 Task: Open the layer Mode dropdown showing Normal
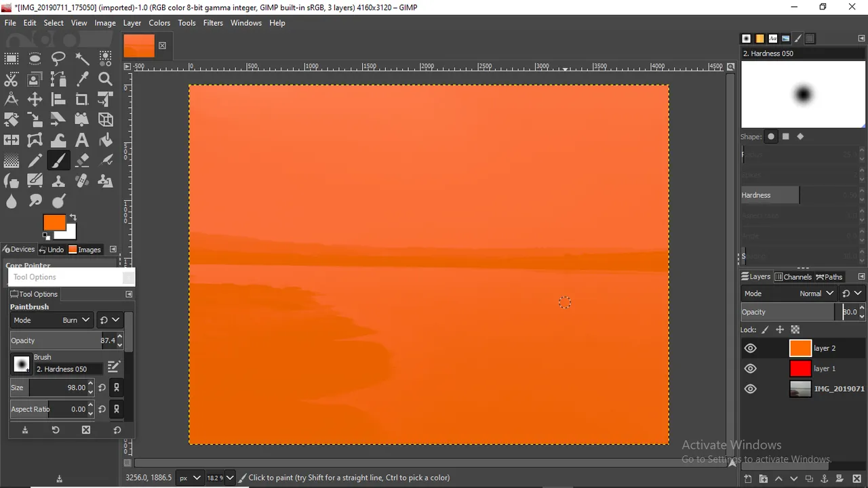pyautogui.click(x=816, y=293)
